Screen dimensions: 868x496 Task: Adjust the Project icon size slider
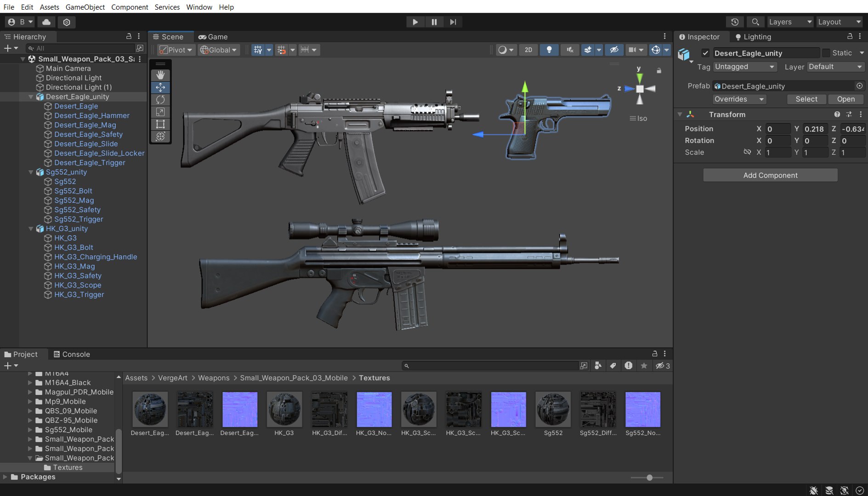pyautogui.click(x=649, y=478)
